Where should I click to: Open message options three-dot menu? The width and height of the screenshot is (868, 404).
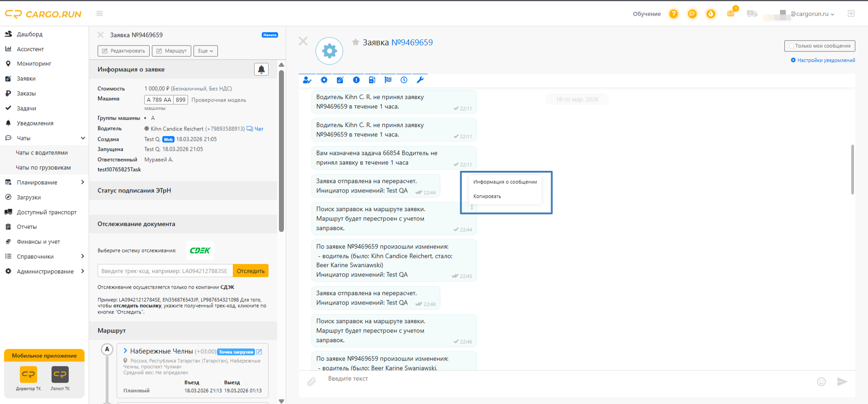(x=472, y=207)
